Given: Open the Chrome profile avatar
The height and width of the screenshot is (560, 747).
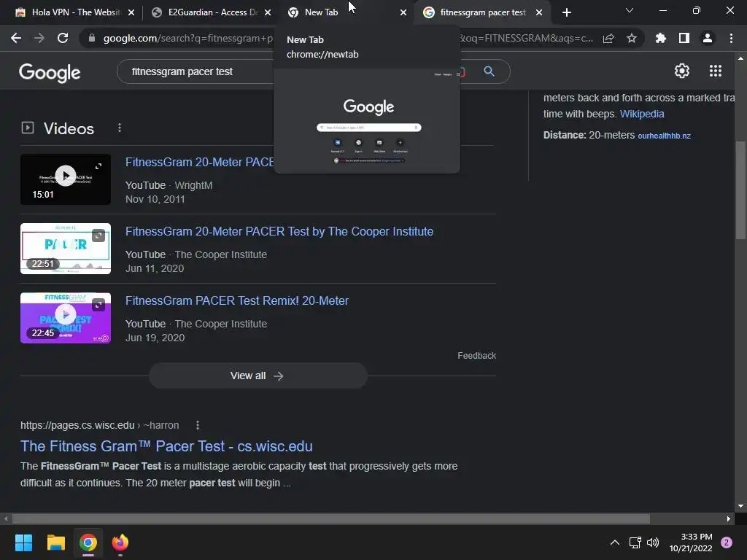Looking at the screenshot, I should (x=707, y=38).
